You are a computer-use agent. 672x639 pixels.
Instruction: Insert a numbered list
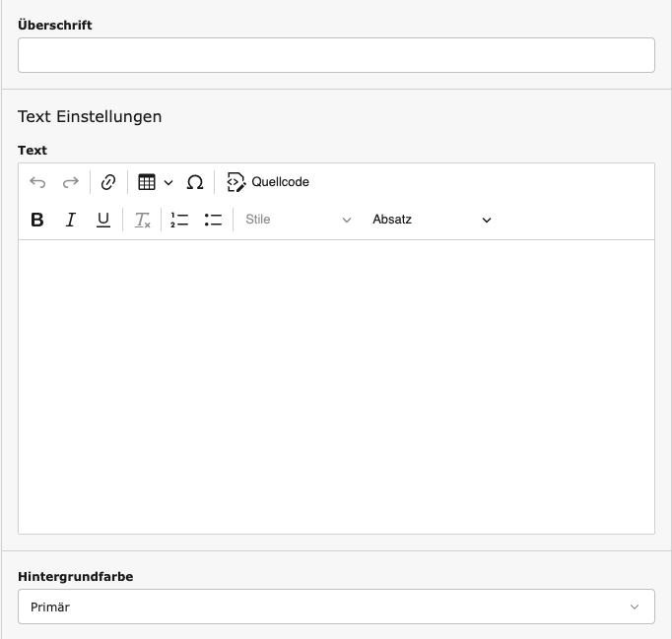179,220
